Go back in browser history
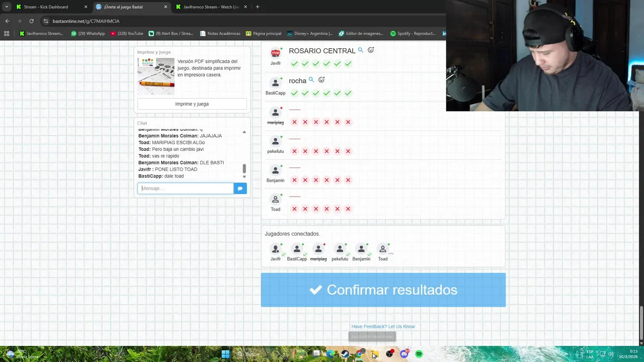 [7, 21]
